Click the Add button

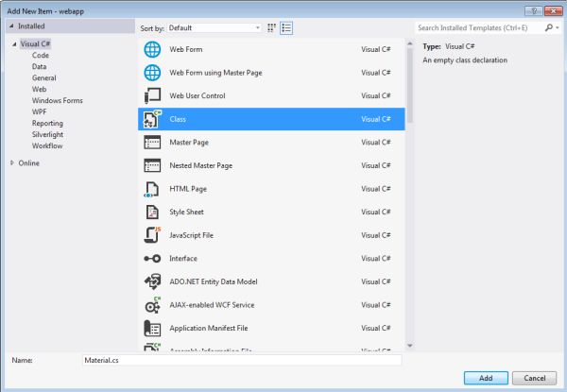tap(486, 378)
